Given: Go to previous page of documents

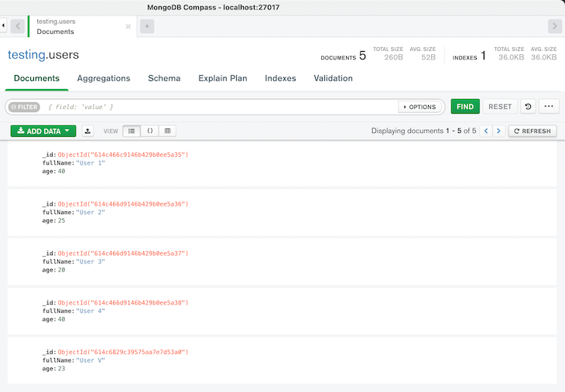Looking at the screenshot, I should coord(486,131).
